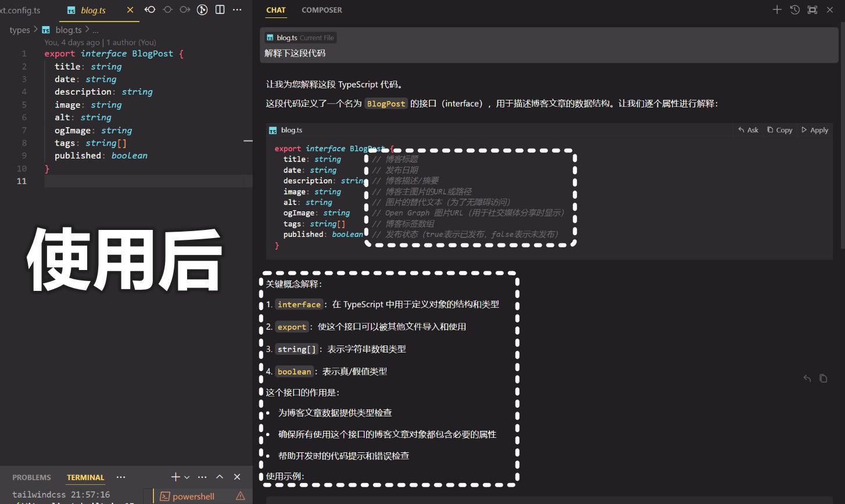Screen dimensions: 845x504
Task: Click 'tags' property in editor
Action: point(65,143)
